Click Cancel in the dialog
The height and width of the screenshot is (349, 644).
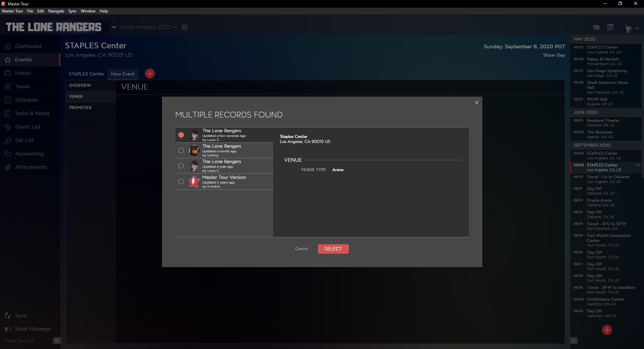pos(302,249)
